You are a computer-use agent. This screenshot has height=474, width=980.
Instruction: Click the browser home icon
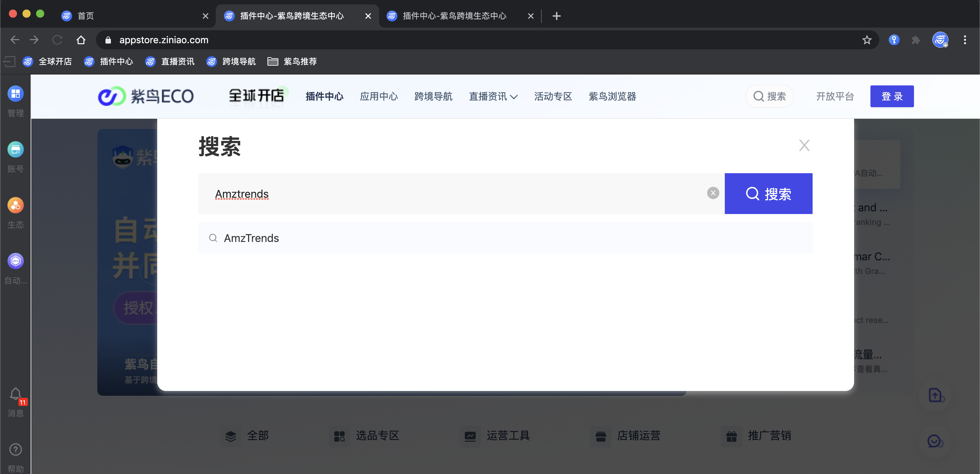[x=81, y=40]
